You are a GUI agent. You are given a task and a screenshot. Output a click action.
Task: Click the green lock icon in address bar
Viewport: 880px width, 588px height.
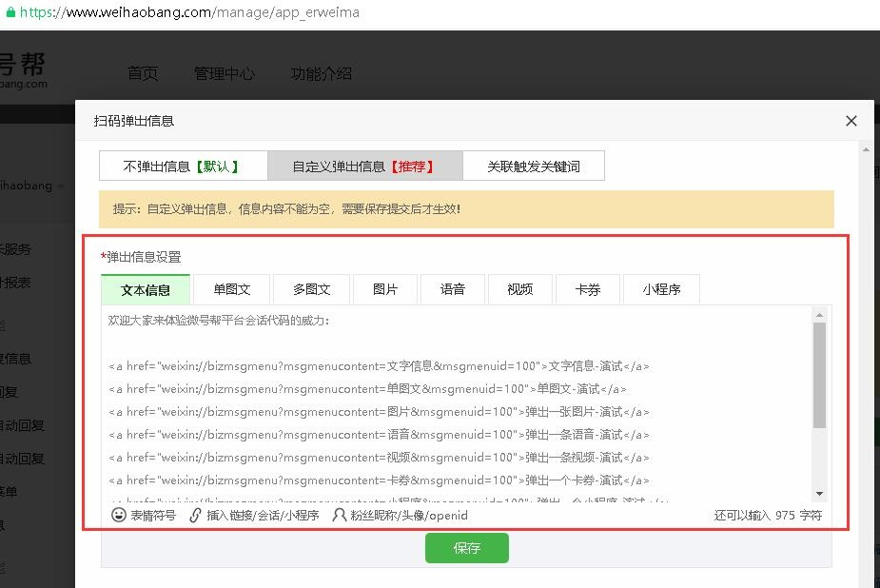pyautogui.click(x=10, y=11)
